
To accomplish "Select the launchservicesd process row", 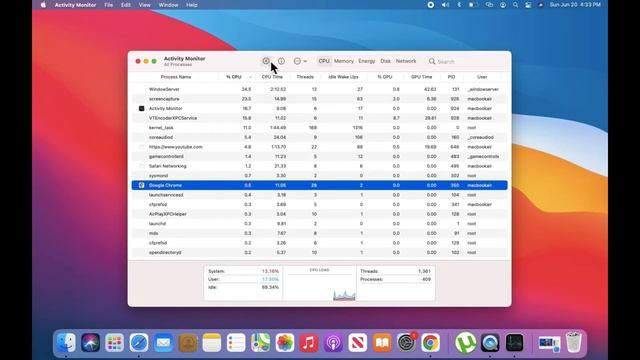I will tap(320, 195).
